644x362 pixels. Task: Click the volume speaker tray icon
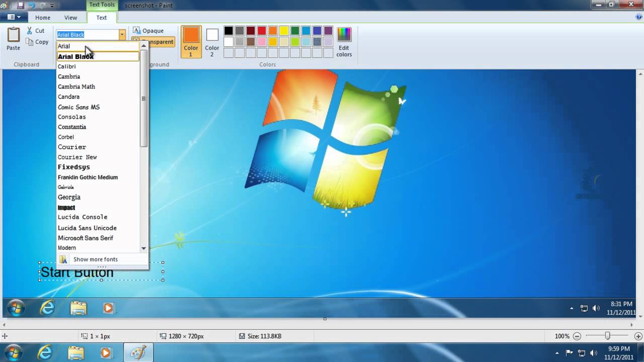click(x=595, y=352)
